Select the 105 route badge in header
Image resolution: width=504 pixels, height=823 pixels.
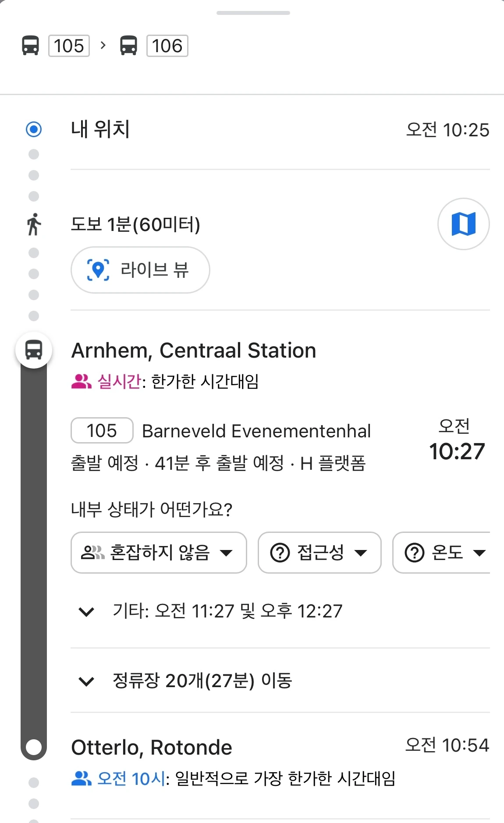click(x=69, y=46)
